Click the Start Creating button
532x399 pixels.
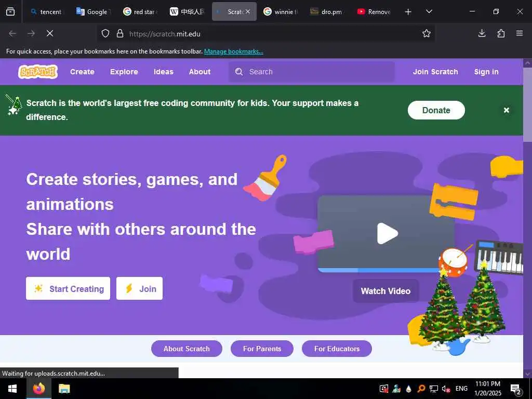68,288
